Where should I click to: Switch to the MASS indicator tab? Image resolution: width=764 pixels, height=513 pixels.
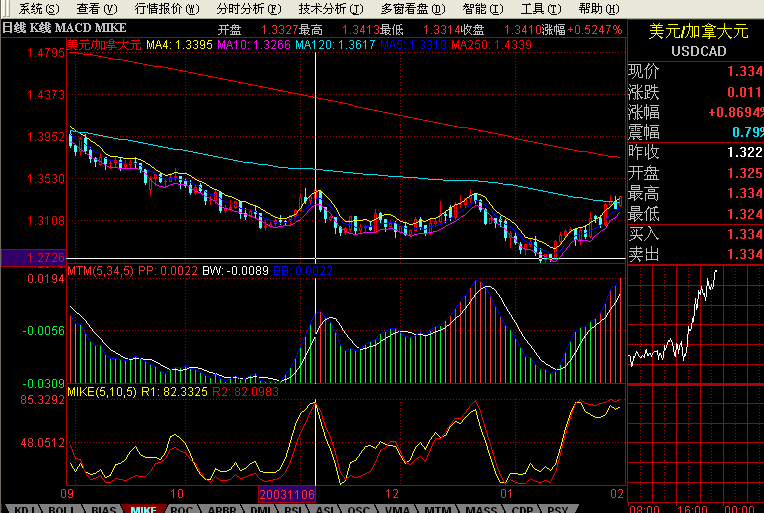[x=481, y=509]
